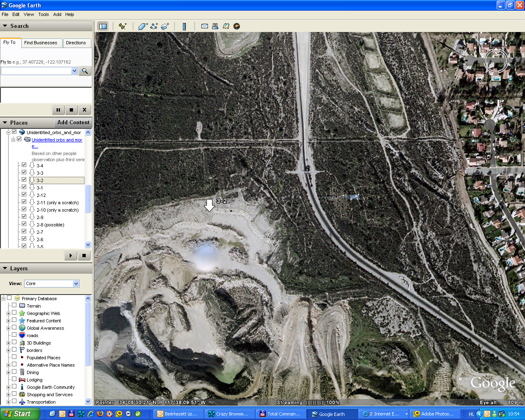Expand the Featured Content layer
Image resolution: width=525 pixels, height=420 pixels.
(x=8, y=321)
